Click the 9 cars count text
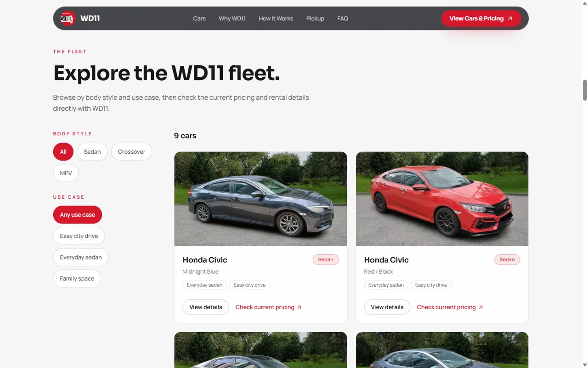 (185, 136)
